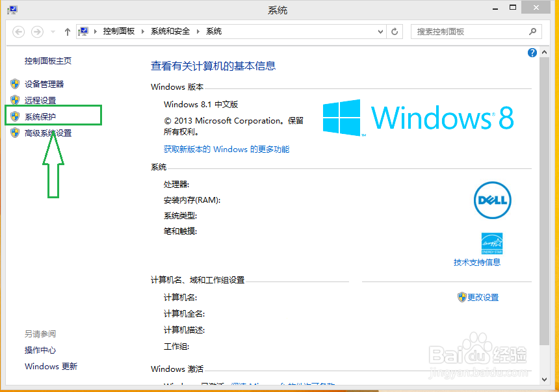Click the 笔和触摸: label
The image size is (559, 392).
[x=181, y=231]
